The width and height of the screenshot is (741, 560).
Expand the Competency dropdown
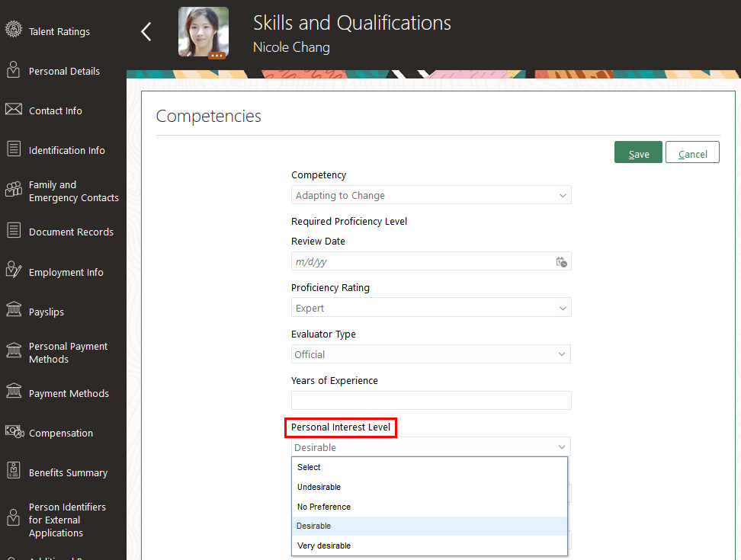tap(563, 196)
